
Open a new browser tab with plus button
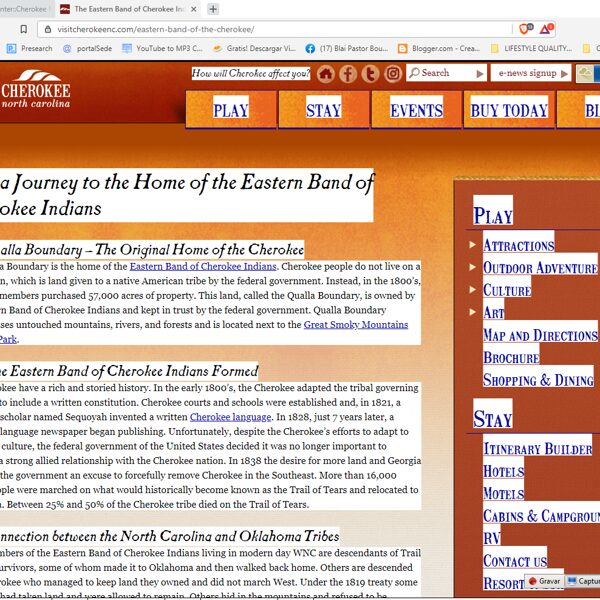213,9
